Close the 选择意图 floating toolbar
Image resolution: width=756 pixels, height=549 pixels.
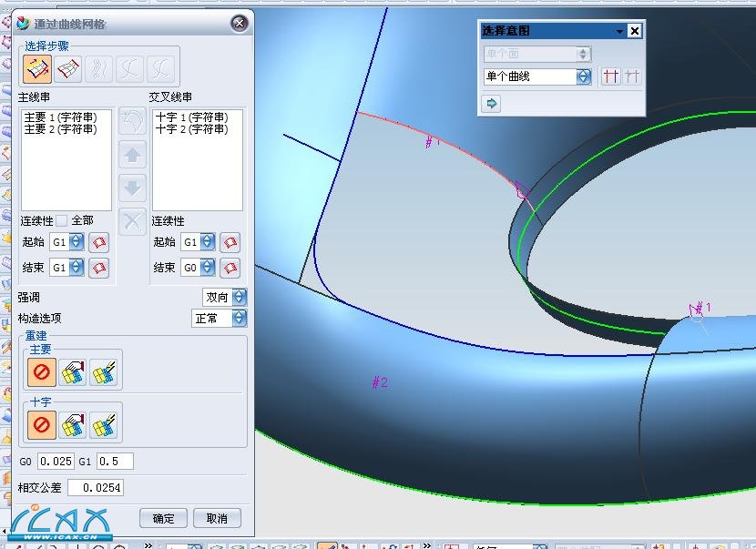point(635,31)
